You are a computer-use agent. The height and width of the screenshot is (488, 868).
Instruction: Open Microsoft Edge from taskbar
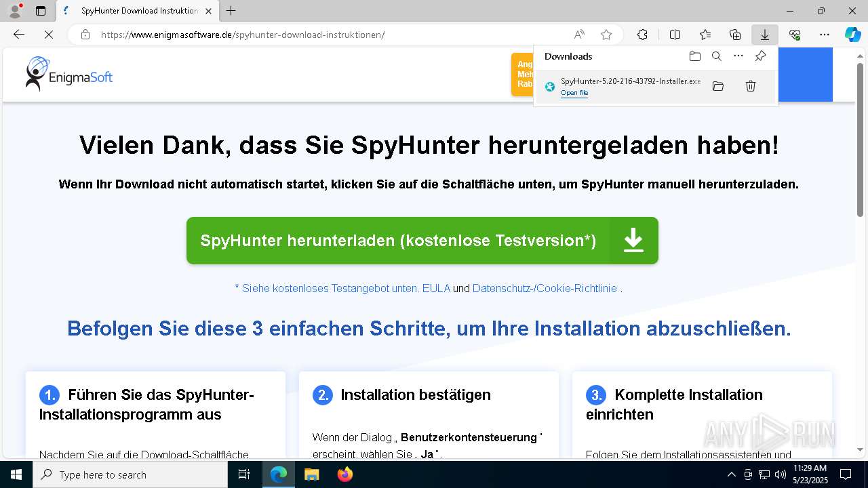coord(279,474)
